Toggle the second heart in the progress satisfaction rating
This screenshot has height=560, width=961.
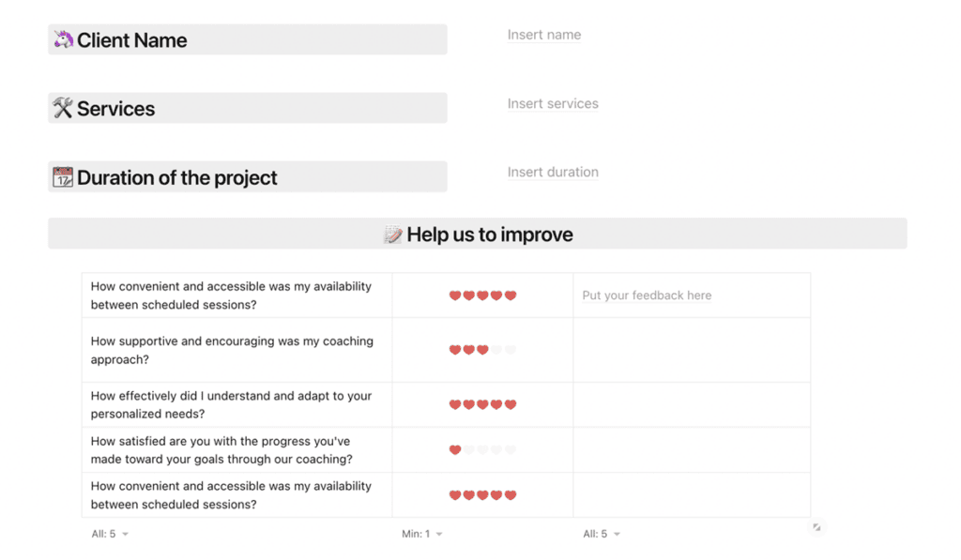point(468,449)
